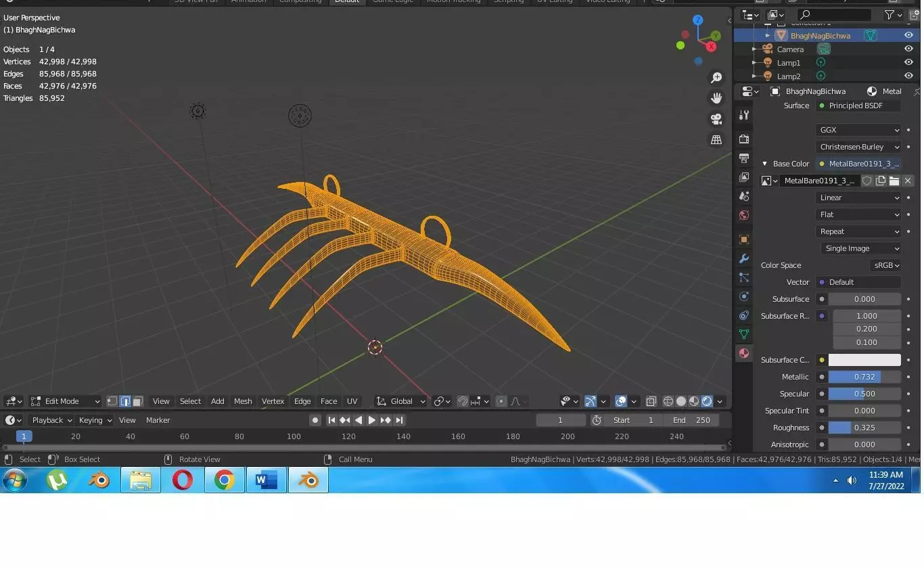Screen dimensions: 924x569
Task: Open the Tool properties tab
Action: pyautogui.click(x=744, y=116)
